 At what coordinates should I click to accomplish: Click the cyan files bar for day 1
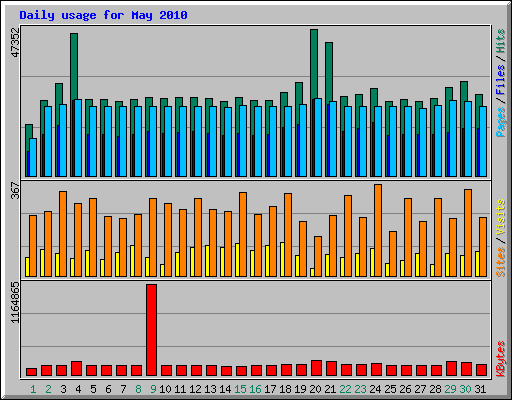tap(33, 157)
